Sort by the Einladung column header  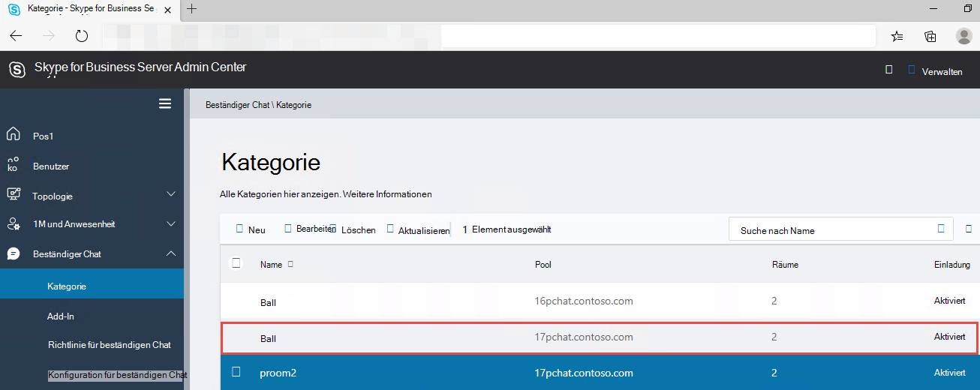point(952,265)
